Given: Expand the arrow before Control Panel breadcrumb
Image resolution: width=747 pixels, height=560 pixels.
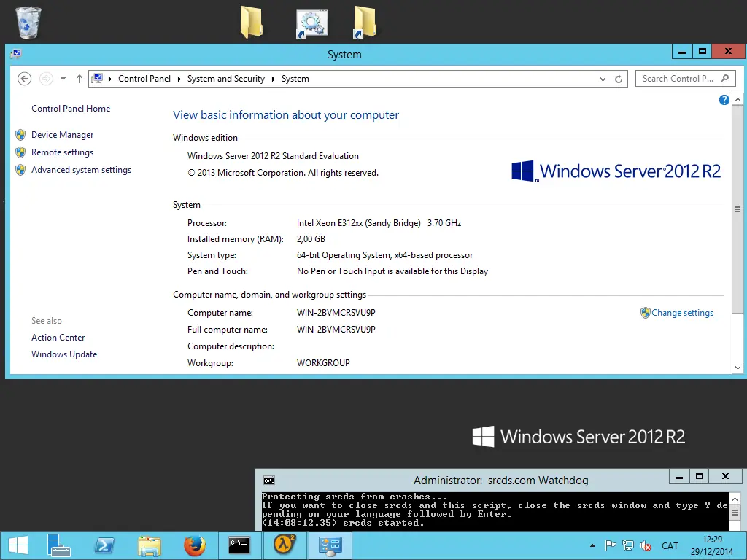Looking at the screenshot, I should pos(109,79).
